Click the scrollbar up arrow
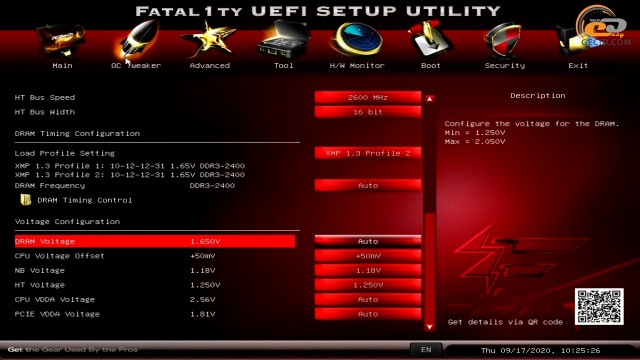The width and height of the screenshot is (640, 360). click(429, 99)
